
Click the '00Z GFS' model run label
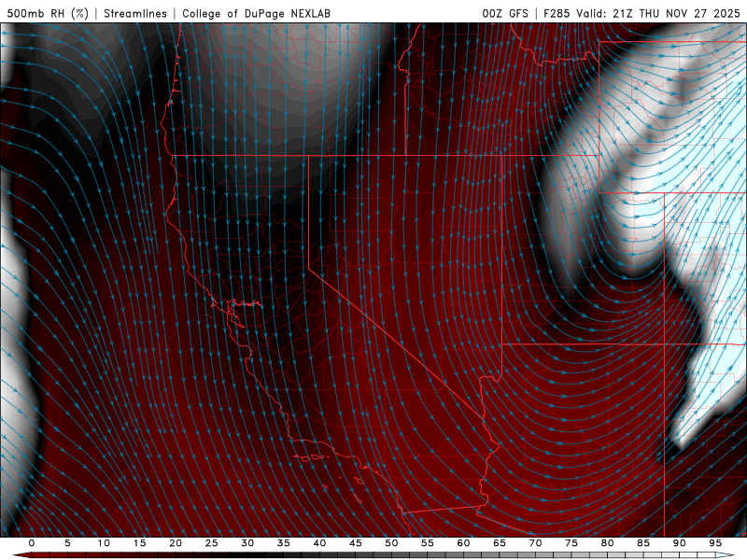point(505,13)
